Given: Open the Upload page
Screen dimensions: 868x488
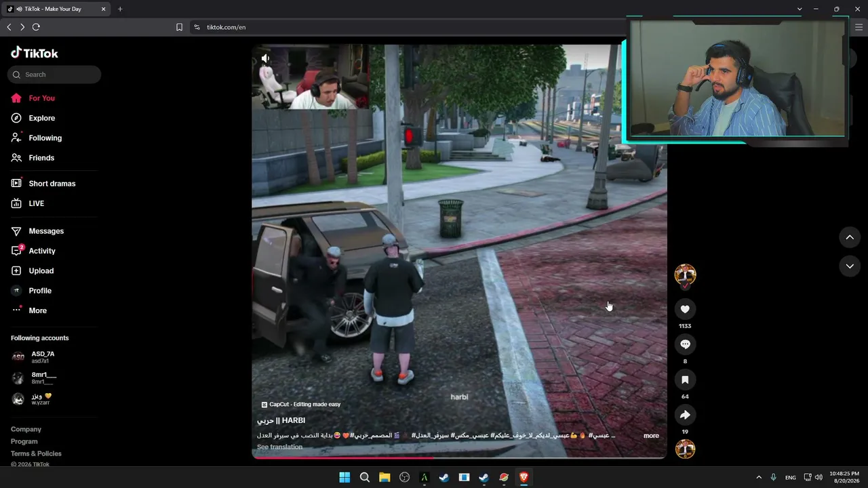Looking at the screenshot, I should tap(32, 270).
